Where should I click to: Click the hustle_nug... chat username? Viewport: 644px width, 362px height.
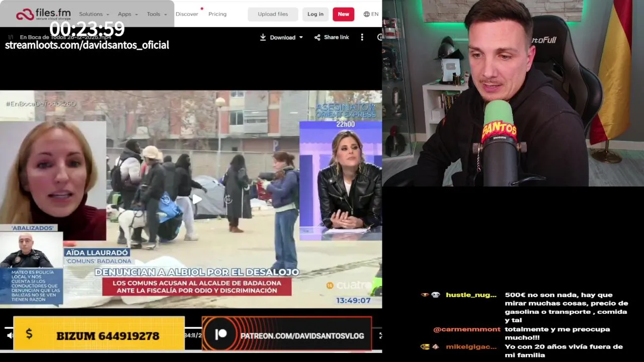tap(471, 295)
